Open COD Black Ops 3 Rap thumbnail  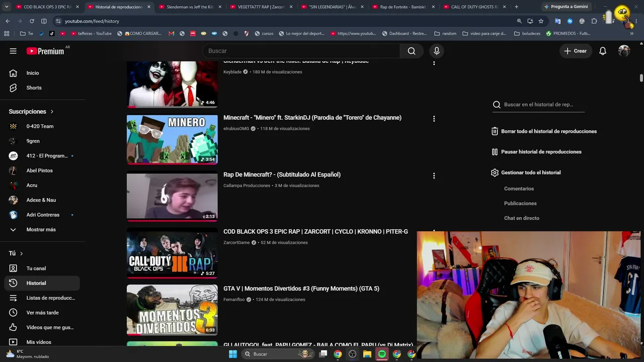(x=172, y=253)
